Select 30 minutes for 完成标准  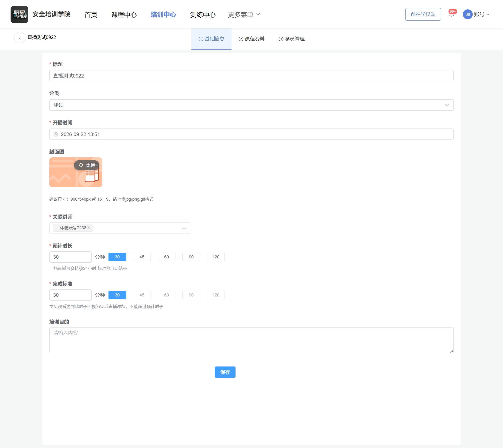(x=117, y=295)
